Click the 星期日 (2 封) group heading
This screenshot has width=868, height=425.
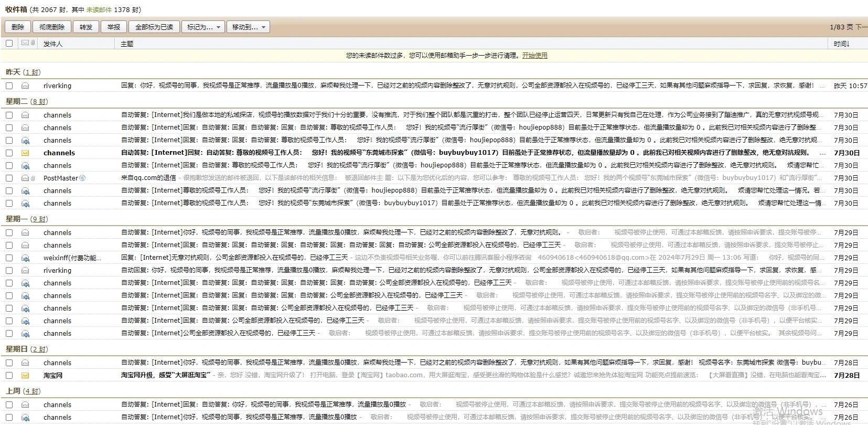point(27,349)
